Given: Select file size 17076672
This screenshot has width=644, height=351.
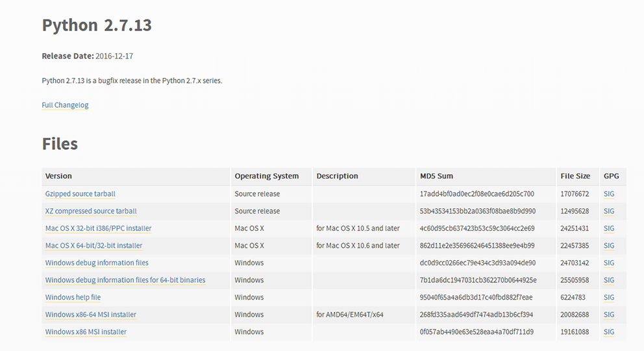Looking at the screenshot, I should click(x=575, y=194).
